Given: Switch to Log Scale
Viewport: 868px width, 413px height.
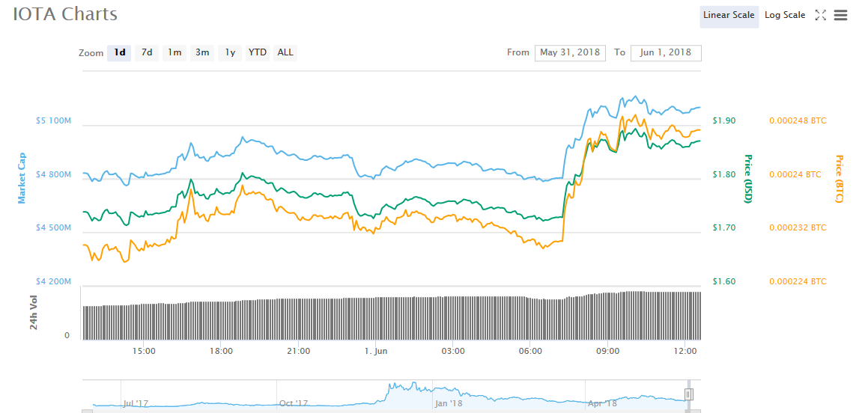Looking at the screenshot, I should click(x=785, y=16).
